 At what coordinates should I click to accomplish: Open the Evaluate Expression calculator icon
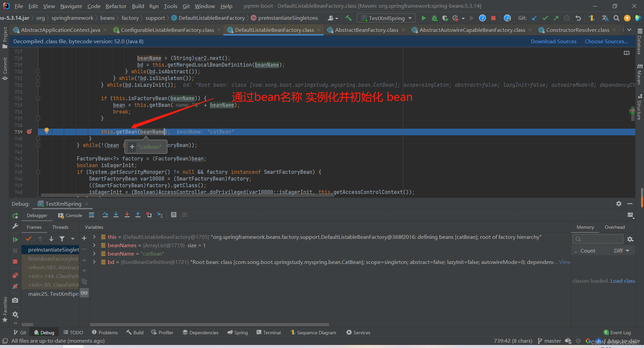tap(174, 215)
